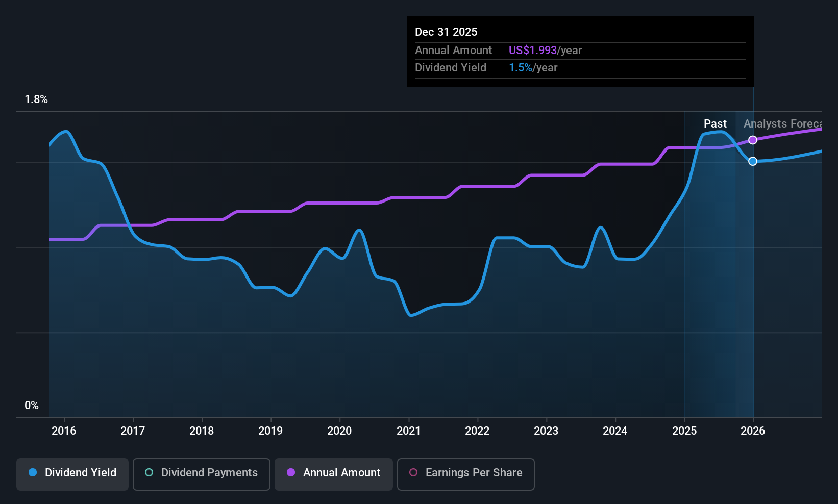The width and height of the screenshot is (838, 504).
Task: Click the 1.5%/year yield value in tooltip
Action: pos(533,68)
